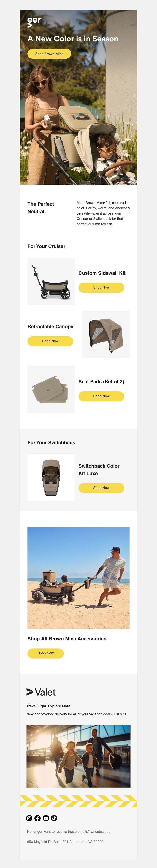Click the beach wagon photo

pos(78,578)
